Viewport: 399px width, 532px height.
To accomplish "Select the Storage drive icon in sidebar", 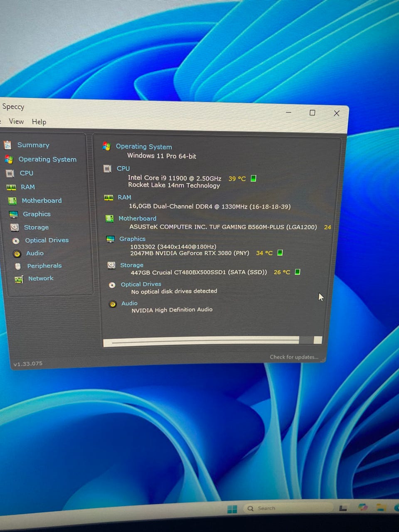I will click(x=15, y=227).
